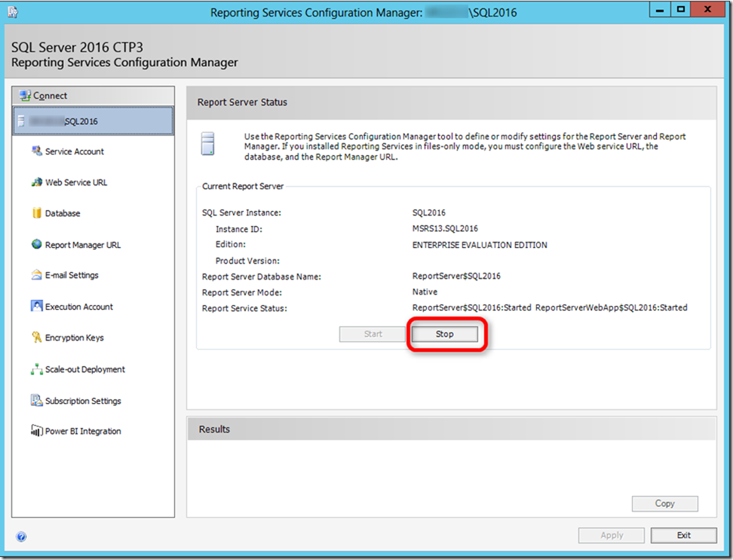The image size is (733, 560).
Task: Click the Web Service URL icon
Action: click(37, 182)
